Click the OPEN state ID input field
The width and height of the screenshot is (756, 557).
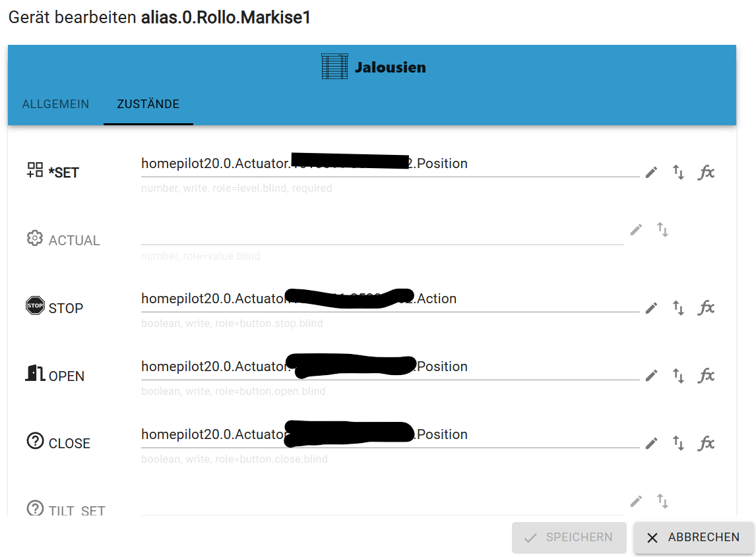[389, 367]
